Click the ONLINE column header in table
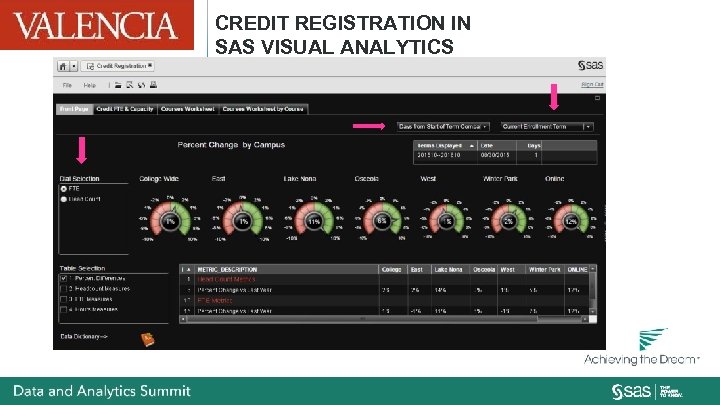The height and width of the screenshot is (405, 720). click(x=577, y=270)
